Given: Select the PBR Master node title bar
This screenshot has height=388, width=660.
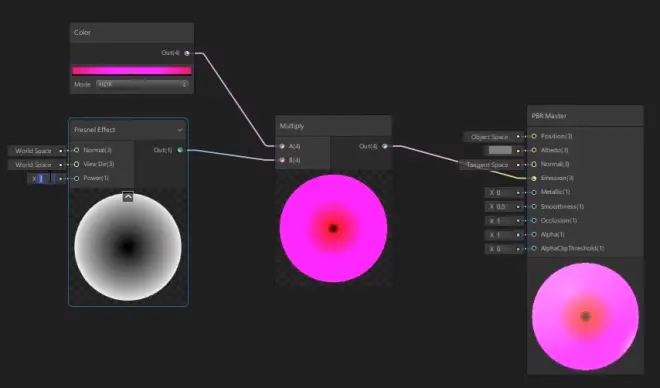Looking at the screenshot, I should (x=585, y=116).
